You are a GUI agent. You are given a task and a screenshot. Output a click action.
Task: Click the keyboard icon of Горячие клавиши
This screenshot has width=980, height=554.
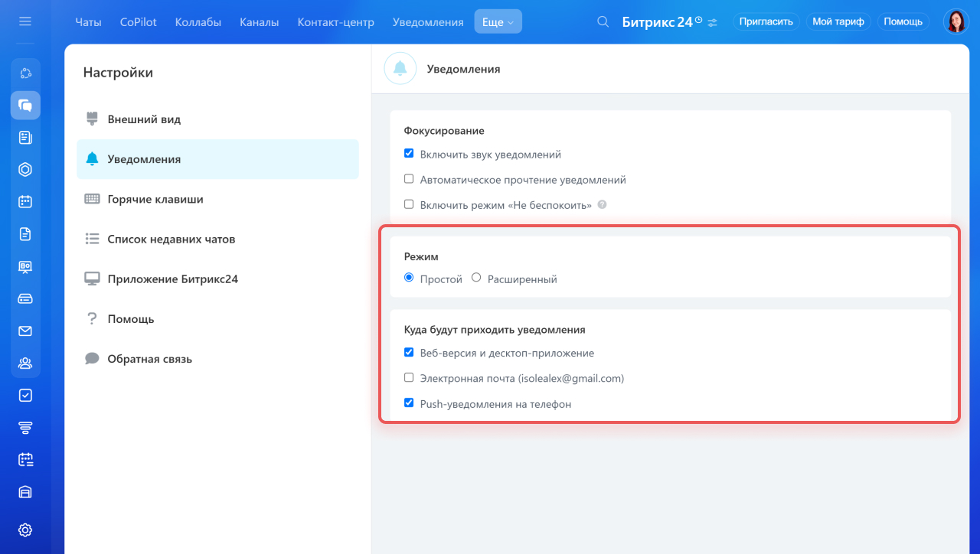pos(92,199)
